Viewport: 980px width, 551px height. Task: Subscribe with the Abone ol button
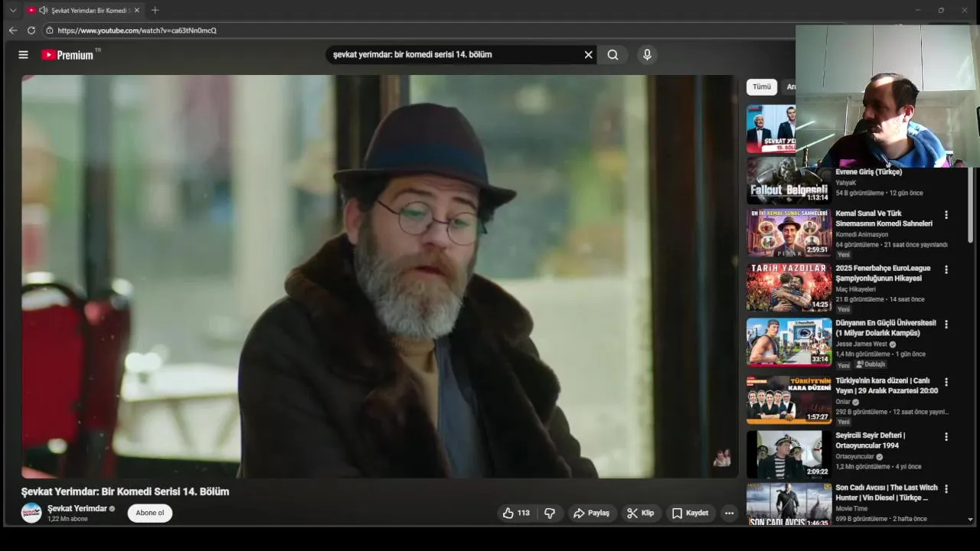point(150,513)
